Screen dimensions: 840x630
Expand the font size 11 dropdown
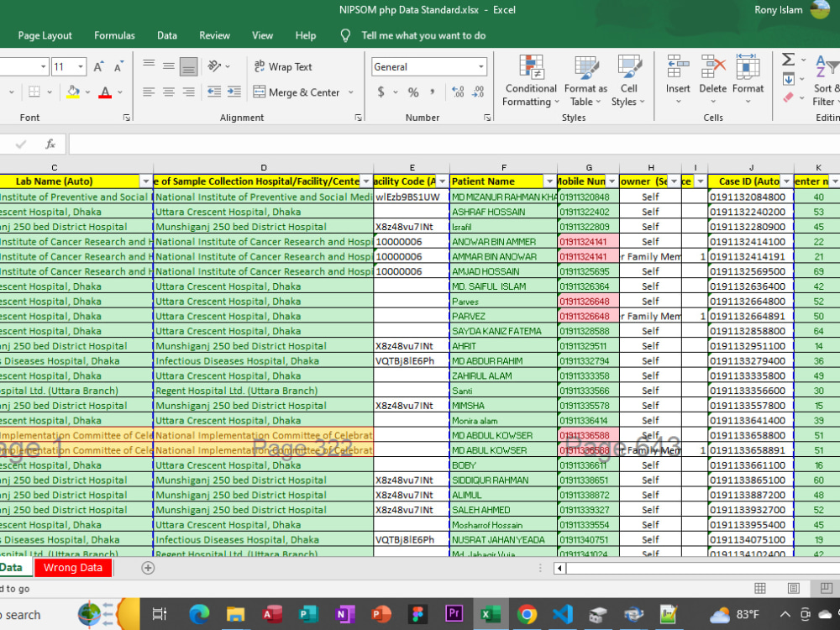tap(81, 67)
